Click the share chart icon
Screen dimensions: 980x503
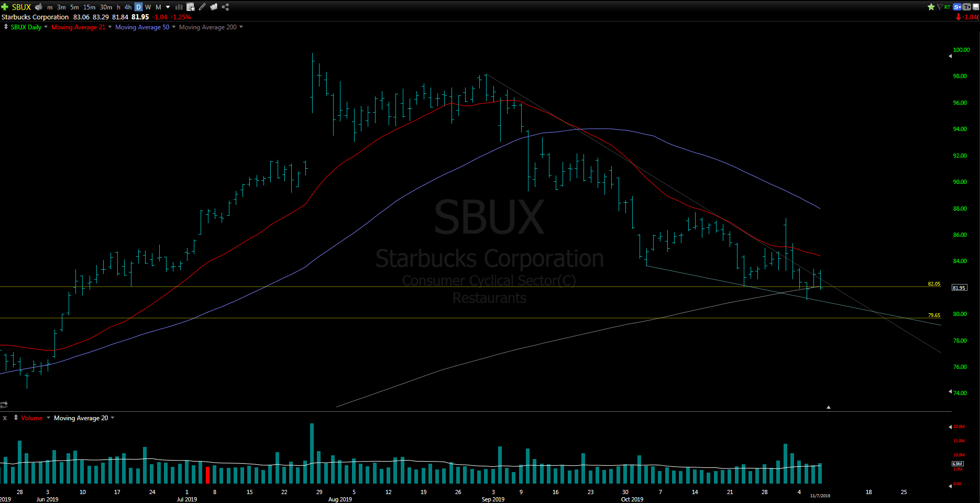[225, 7]
